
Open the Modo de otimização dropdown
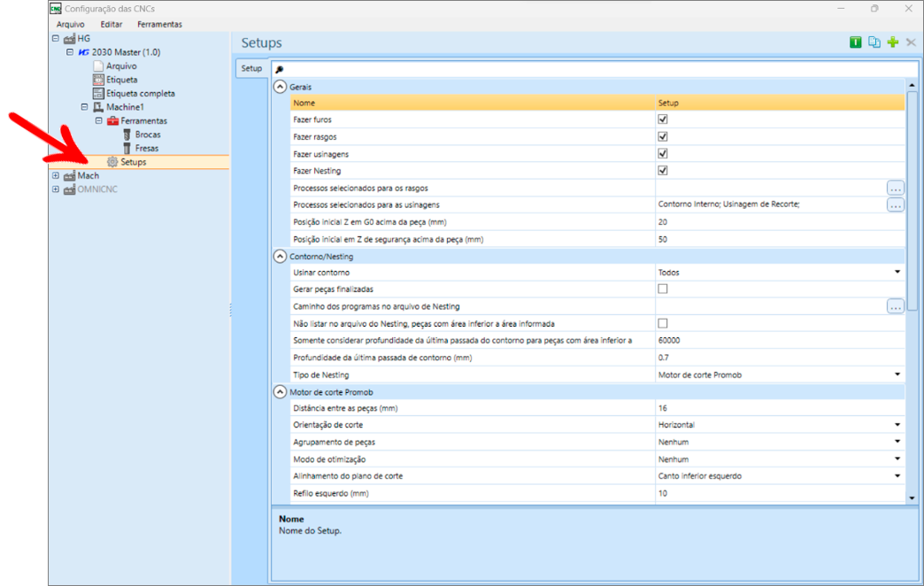pyautogui.click(x=897, y=459)
